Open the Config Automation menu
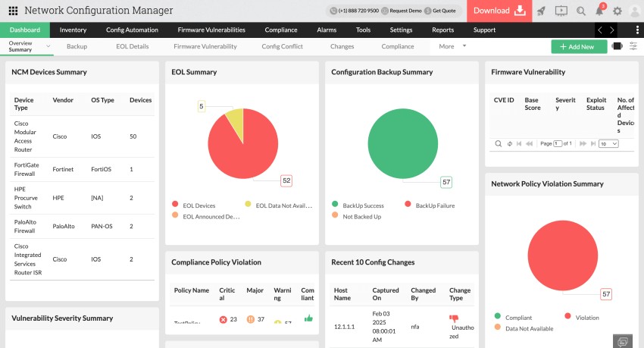The height and width of the screenshot is (348, 644). point(132,30)
